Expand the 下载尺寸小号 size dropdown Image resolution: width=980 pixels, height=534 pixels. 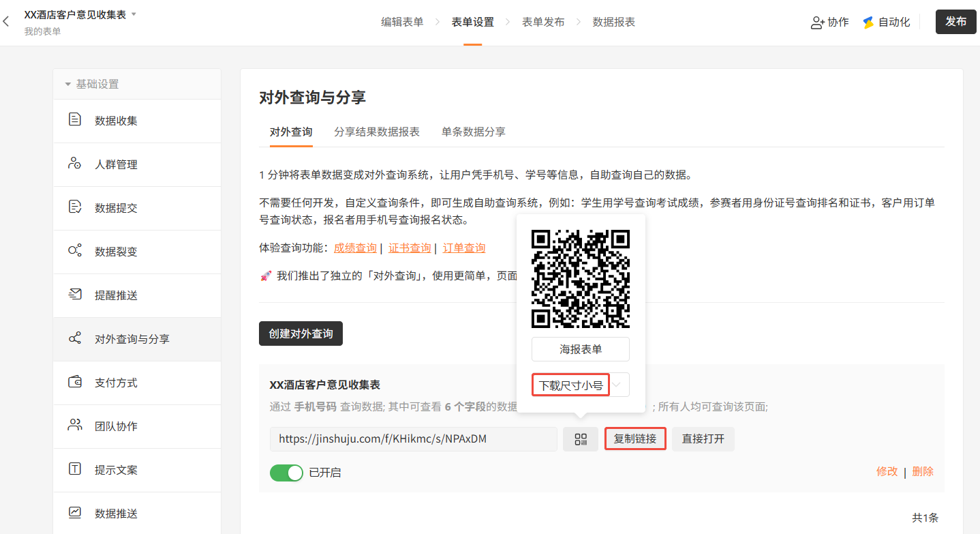point(617,385)
